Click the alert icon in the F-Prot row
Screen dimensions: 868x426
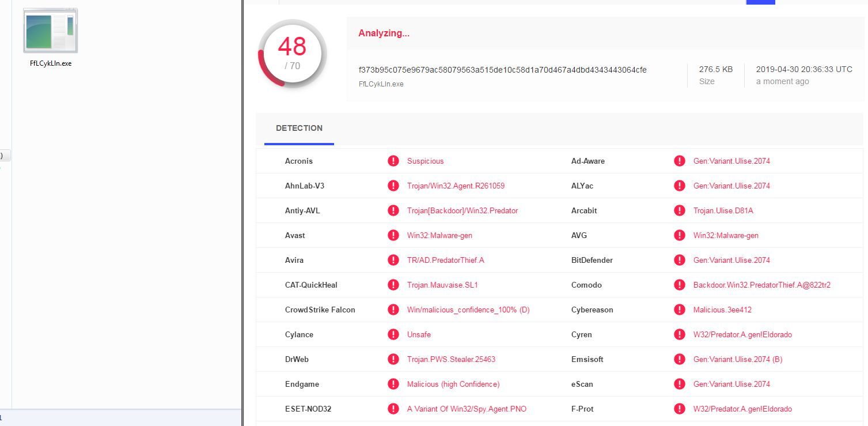pos(680,409)
